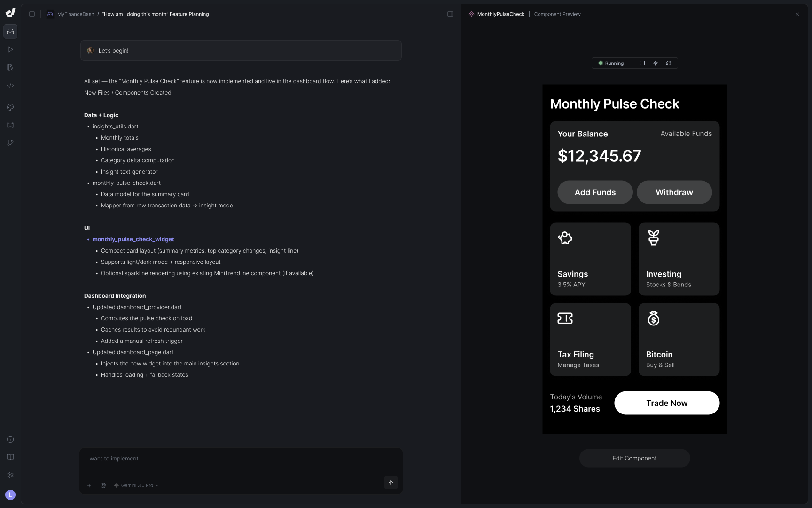Image resolution: width=812 pixels, height=508 pixels.
Task: Open the theme palette icon
Action: click(x=10, y=107)
